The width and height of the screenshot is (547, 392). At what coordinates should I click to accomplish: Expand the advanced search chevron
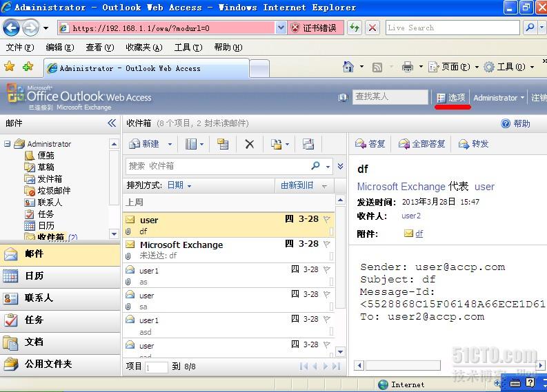click(x=341, y=166)
